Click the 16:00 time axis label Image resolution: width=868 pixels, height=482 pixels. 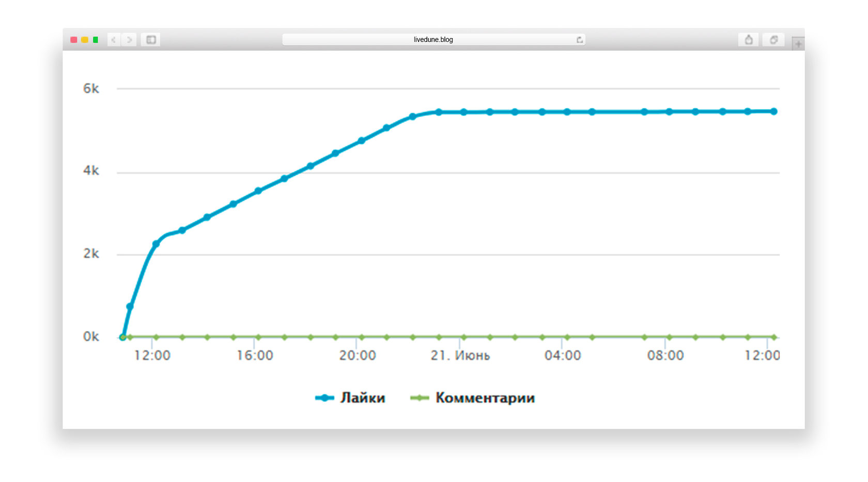click(x=255, y=355)
